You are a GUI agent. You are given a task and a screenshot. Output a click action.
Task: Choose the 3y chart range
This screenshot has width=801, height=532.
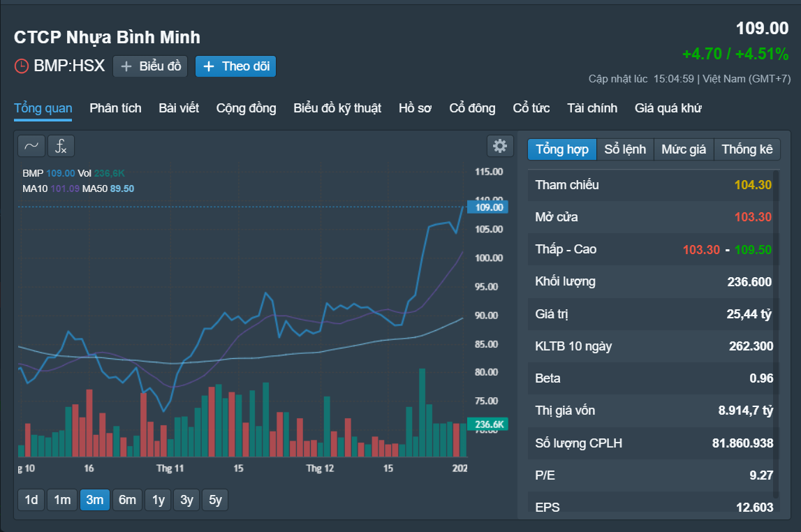click(x=186, y=500)
